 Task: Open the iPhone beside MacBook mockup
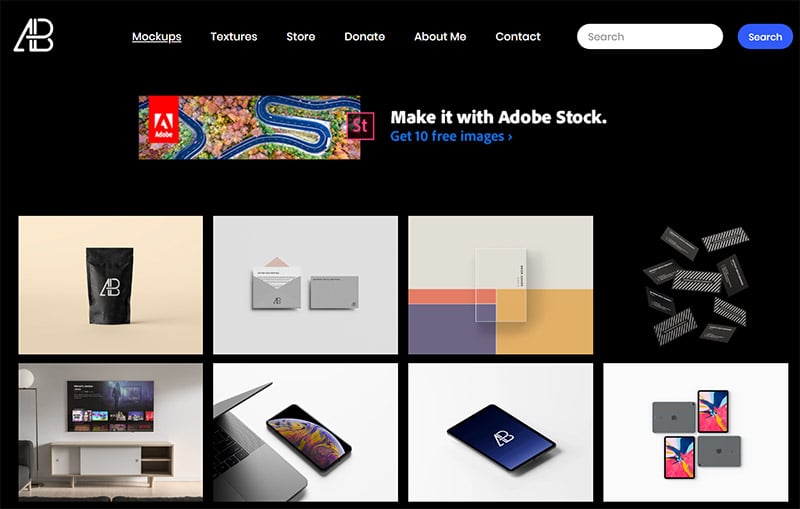pyautogui.click(x=306, y=432)
